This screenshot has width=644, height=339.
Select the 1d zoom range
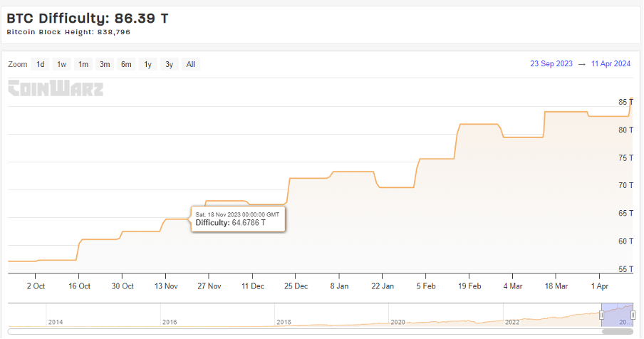[x=40, y=64]
